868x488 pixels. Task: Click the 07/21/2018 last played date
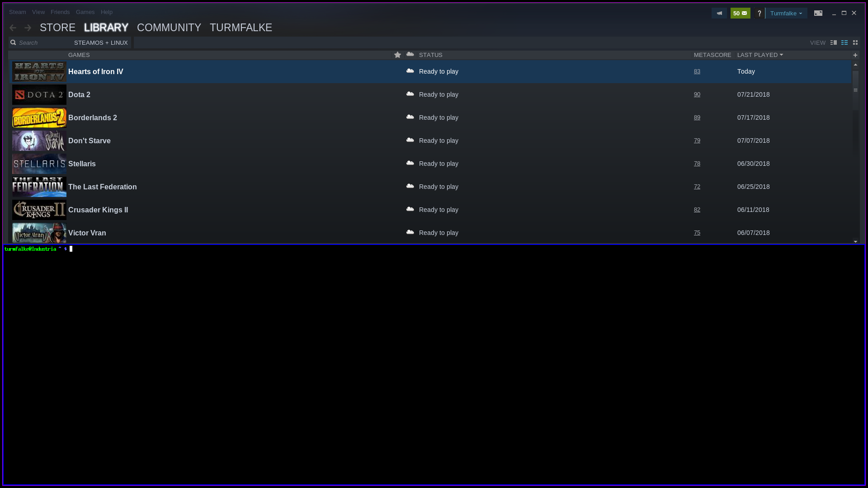click(x=754, y=94)
